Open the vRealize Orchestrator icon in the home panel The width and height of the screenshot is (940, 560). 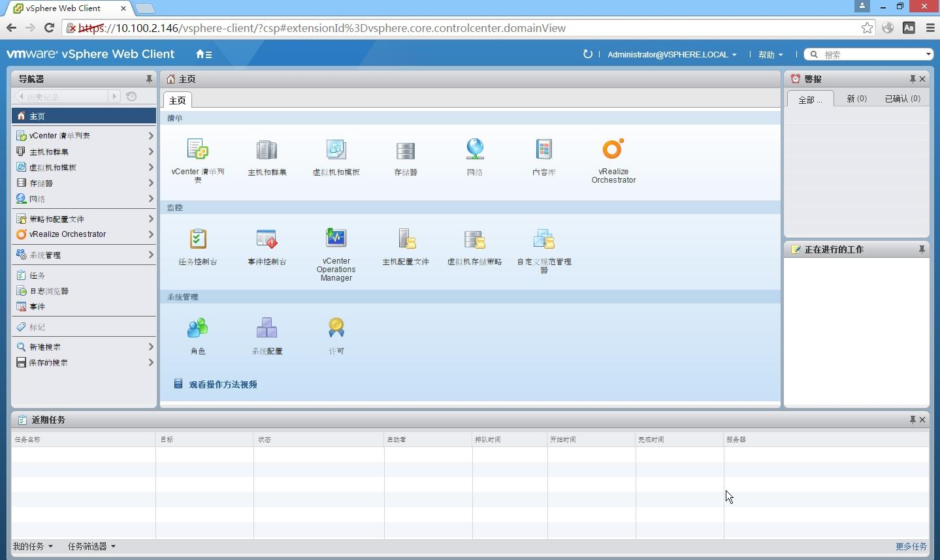pyautogui.click(x=613, y=149)
